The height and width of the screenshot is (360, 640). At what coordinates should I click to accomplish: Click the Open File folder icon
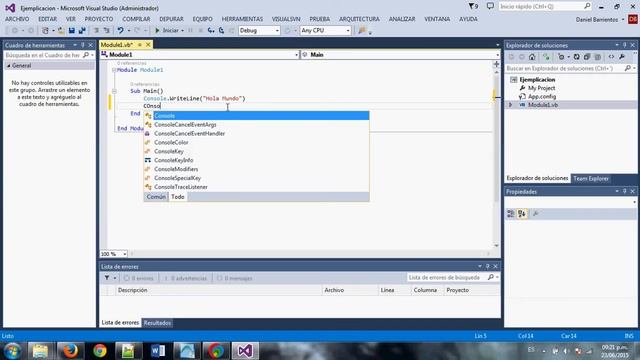pyautogui.click(x=61, y=31)
